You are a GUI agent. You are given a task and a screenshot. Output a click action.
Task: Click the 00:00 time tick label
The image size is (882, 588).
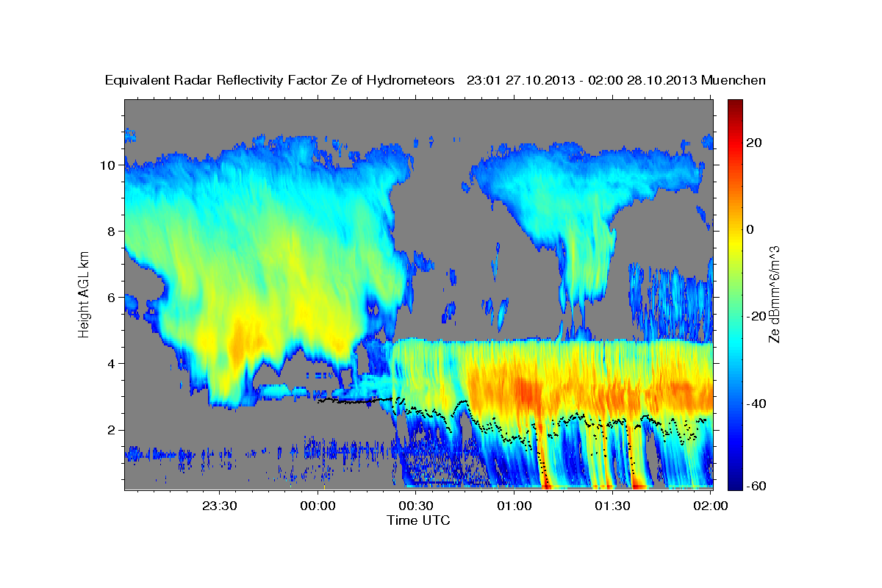pyautogui.click(x=319, y=506)
